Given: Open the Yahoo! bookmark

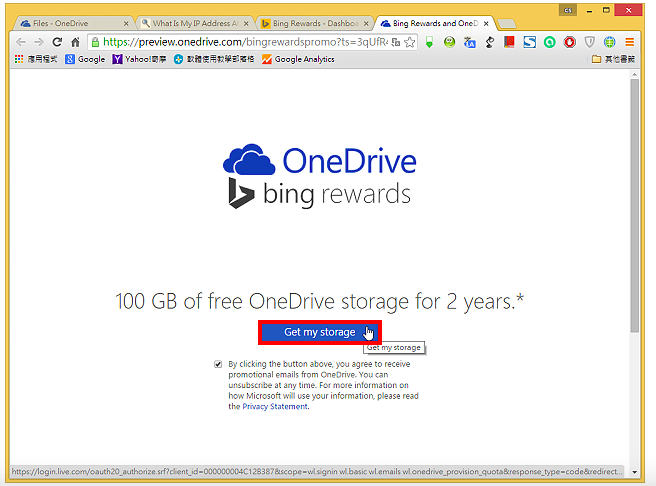Looking at the screenshot, I should [140, 59].
